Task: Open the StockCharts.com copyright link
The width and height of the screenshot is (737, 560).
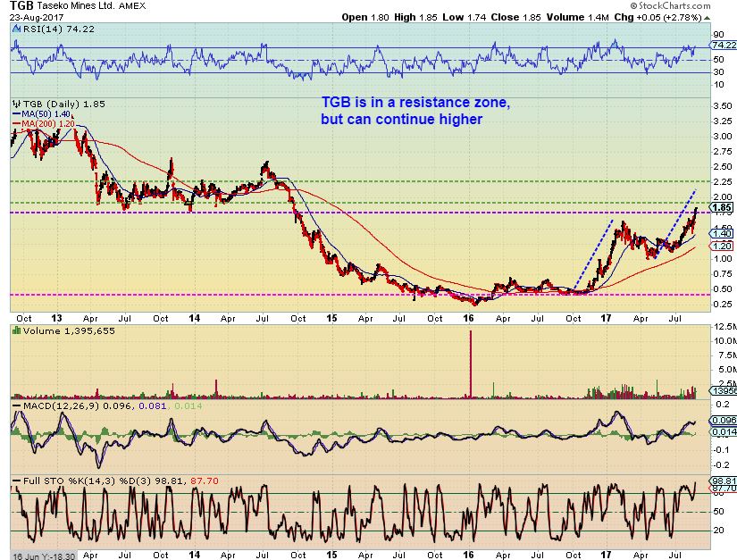Action: tap(670, 5)
